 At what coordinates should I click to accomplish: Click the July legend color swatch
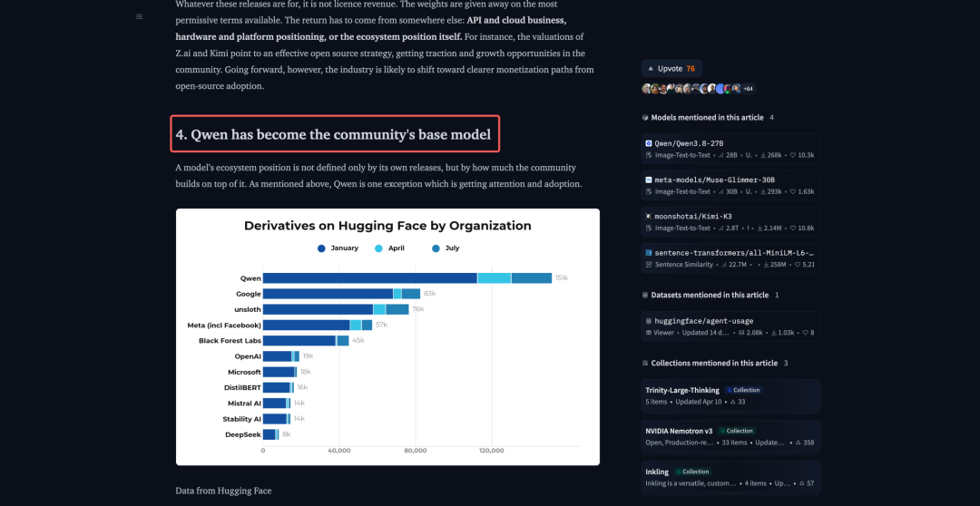tap(436, 248)
